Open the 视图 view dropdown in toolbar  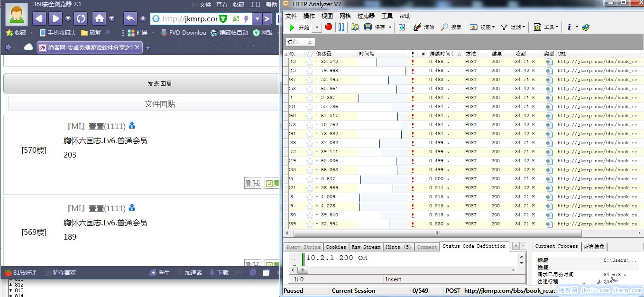click(482, 27)
